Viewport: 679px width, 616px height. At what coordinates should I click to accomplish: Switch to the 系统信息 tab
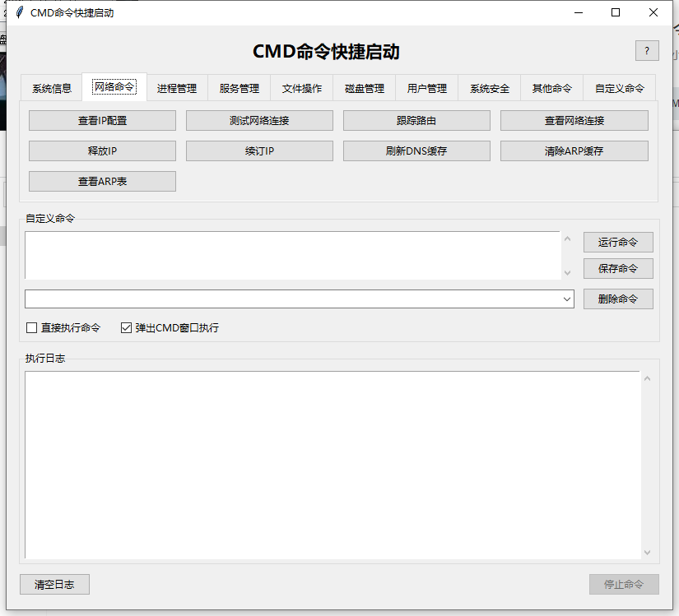point(50,87)
